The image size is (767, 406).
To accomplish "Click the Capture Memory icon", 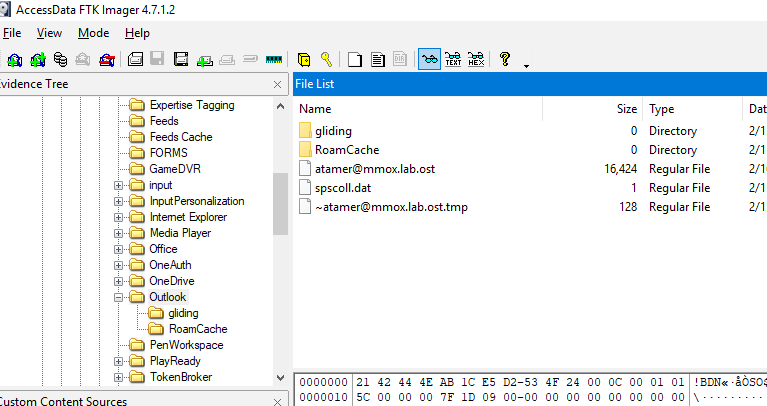I will [274, 60].
